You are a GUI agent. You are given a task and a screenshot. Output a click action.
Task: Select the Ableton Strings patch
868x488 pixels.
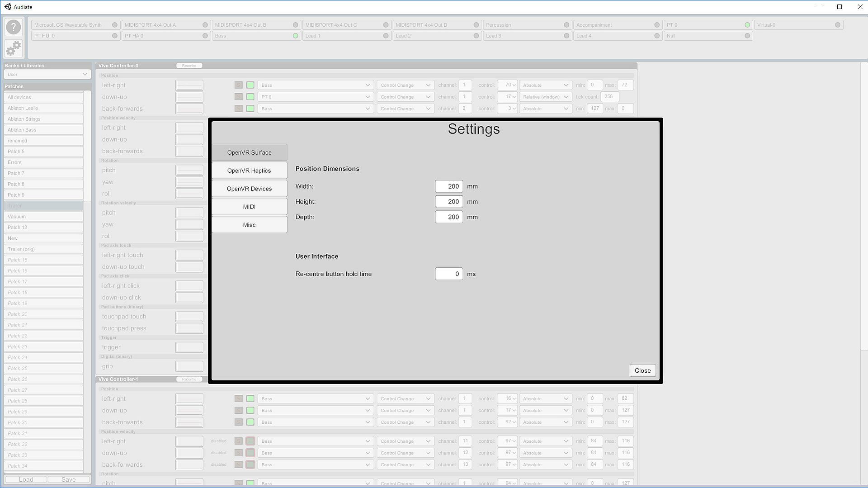coord(43,119)
